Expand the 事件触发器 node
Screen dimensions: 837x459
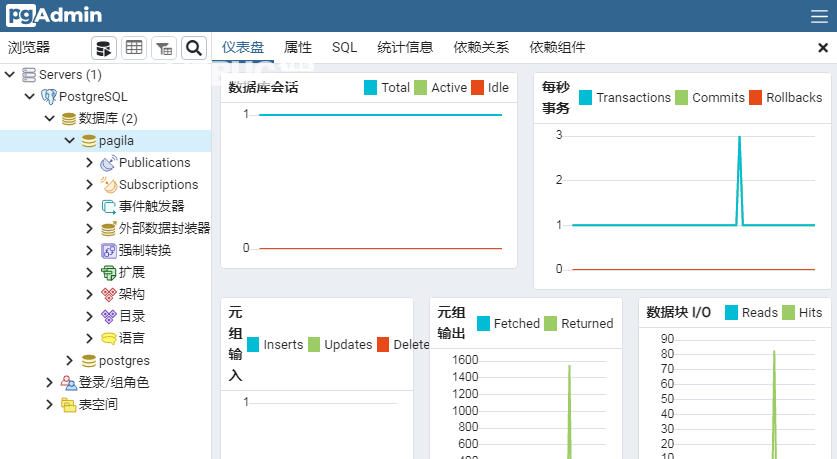pos(90,207)
